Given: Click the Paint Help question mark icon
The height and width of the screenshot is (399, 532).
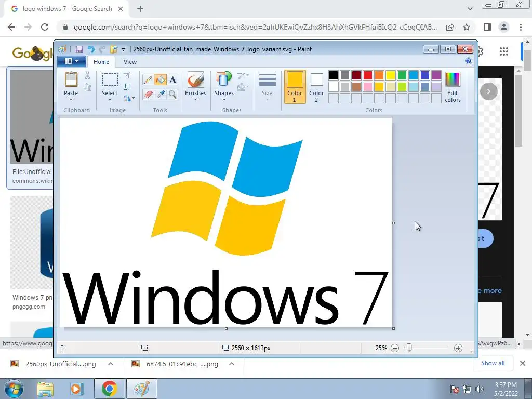Looking at the screenshot, I should pyautogui.click(x=469, y=61).
